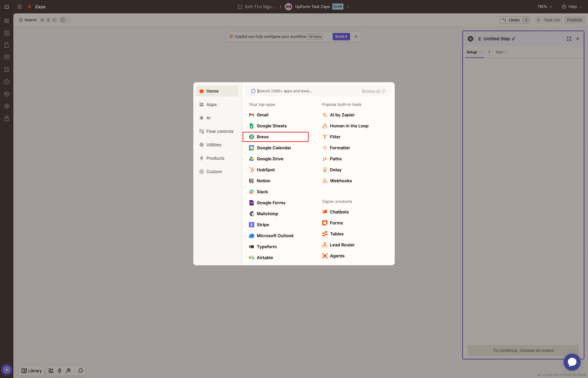Open the 110% zoom level dropdown

pos(545,7)
